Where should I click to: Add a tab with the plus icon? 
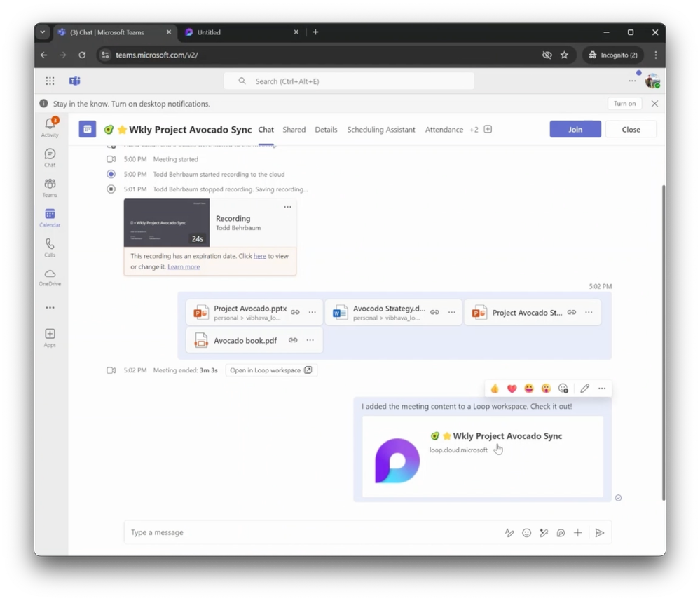click(488, 129)
